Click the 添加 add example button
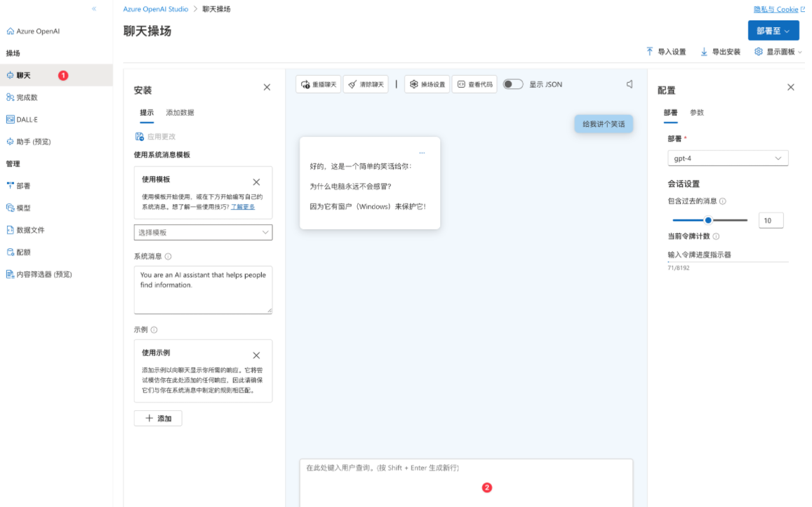Viewport: 812px width, 507px height. pos(158,419)
